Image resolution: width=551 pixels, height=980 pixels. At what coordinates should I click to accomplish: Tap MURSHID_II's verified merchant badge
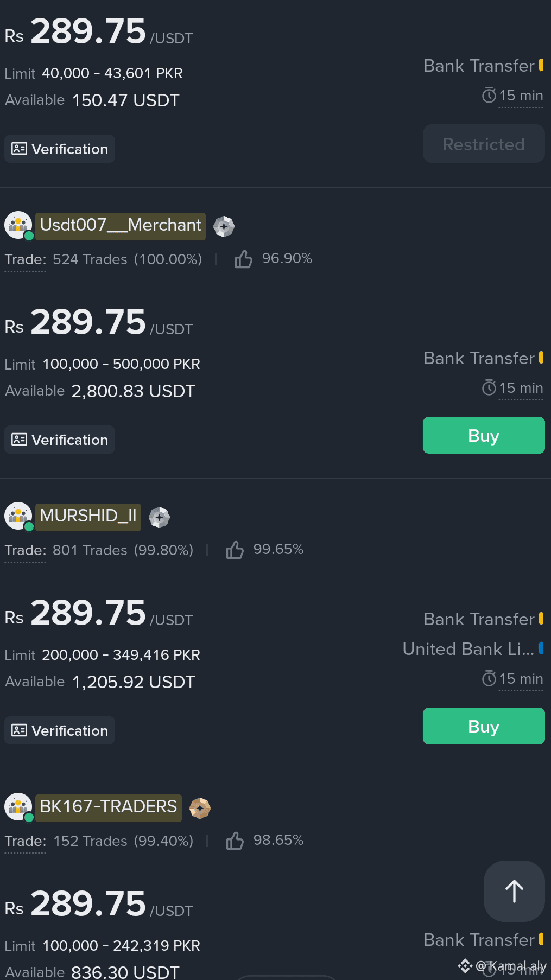coord(159,517)
